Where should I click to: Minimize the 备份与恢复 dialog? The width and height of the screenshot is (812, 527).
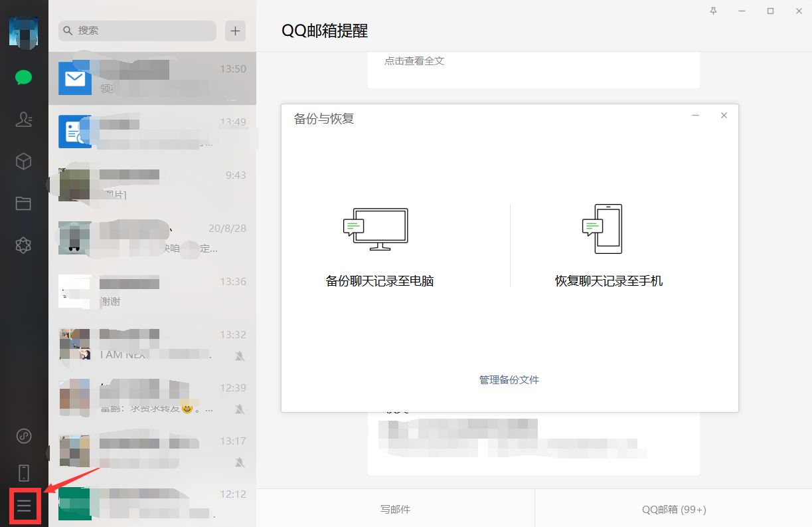pyautogui.click(x=695, y=115)
